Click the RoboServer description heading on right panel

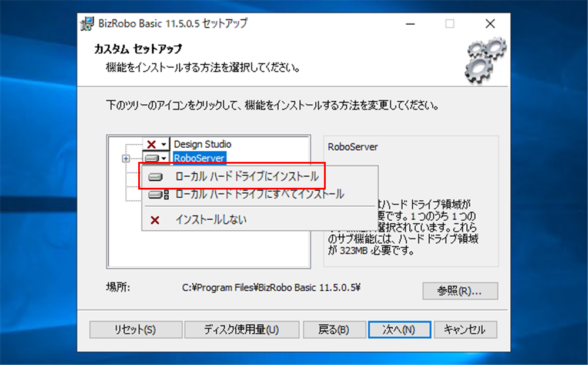(353, 147)
